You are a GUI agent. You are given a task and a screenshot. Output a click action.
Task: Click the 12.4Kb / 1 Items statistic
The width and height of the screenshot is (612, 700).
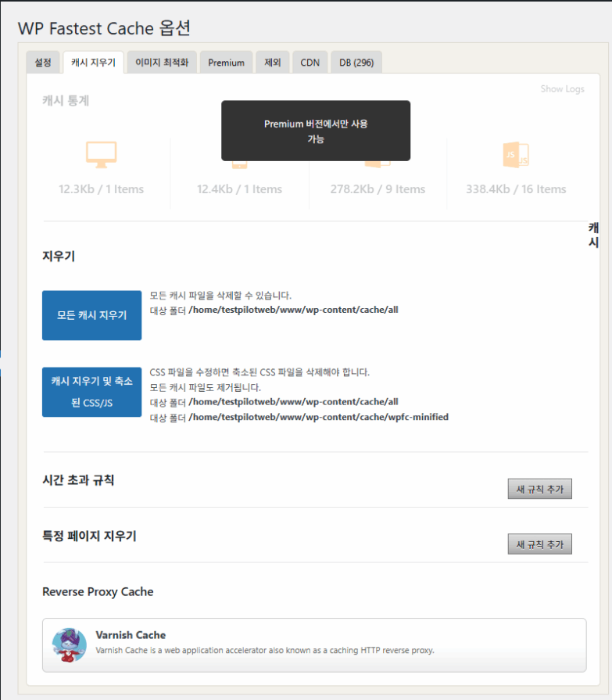[239, 188]
